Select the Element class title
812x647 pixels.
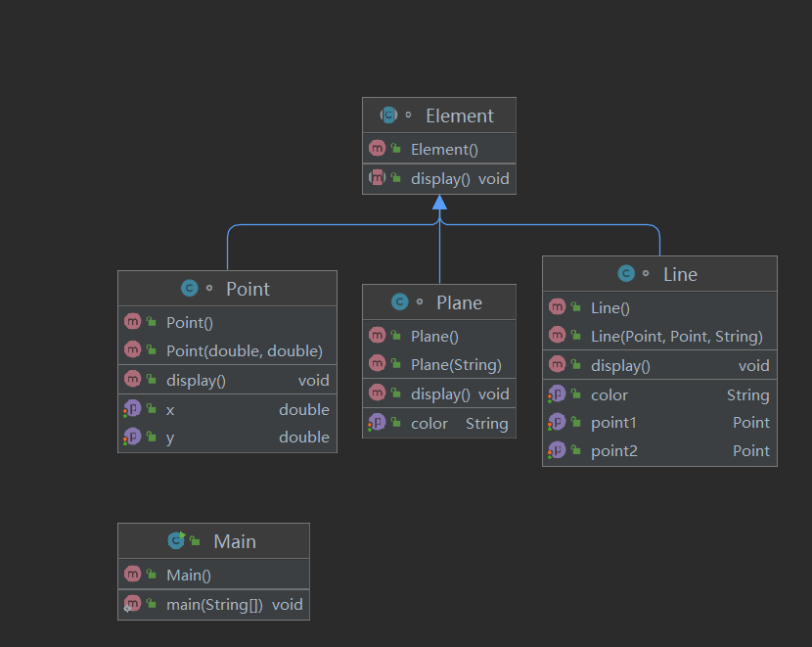(459, 116)
